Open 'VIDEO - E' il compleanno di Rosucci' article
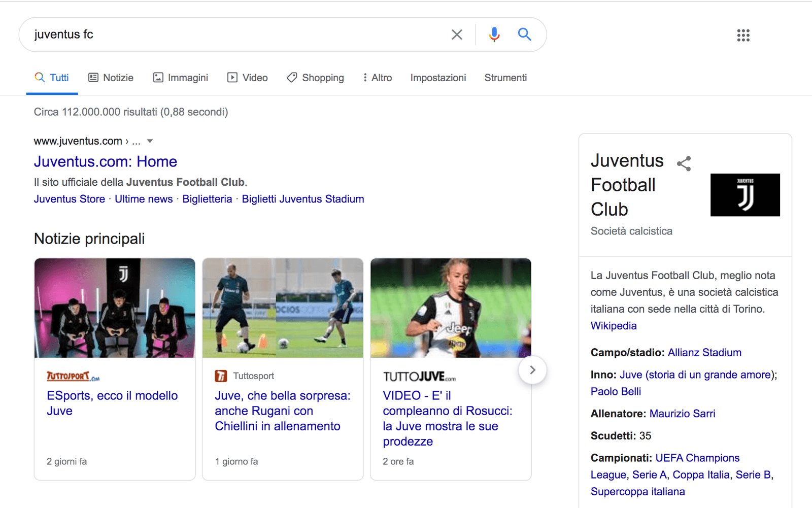The height and width of the screenshot is (508, 812). click(448, 418)
